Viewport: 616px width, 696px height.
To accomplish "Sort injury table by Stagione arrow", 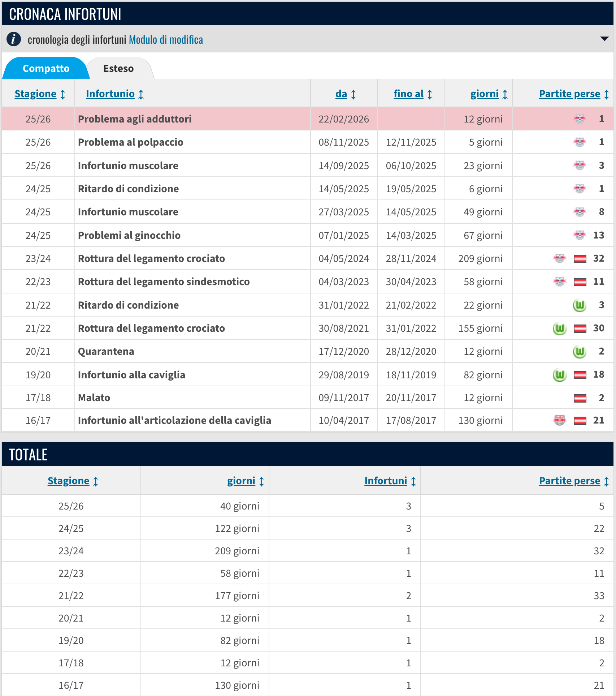I will point(63,94).
